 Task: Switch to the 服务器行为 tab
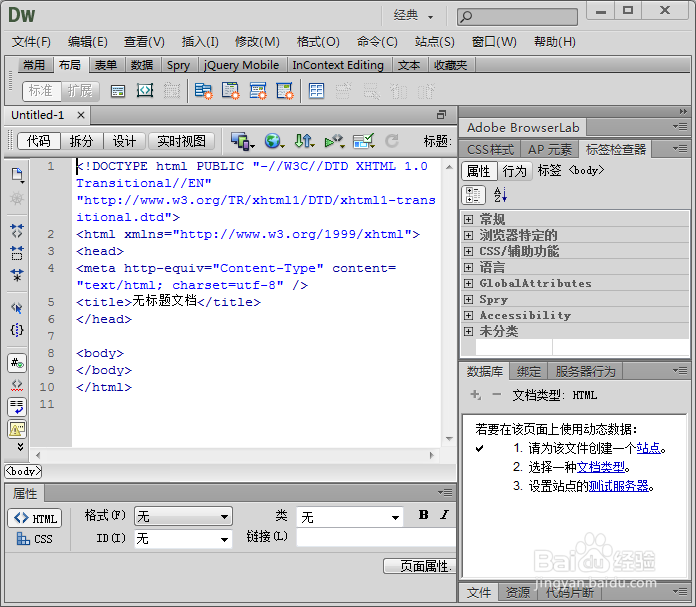tap(585, 371)
